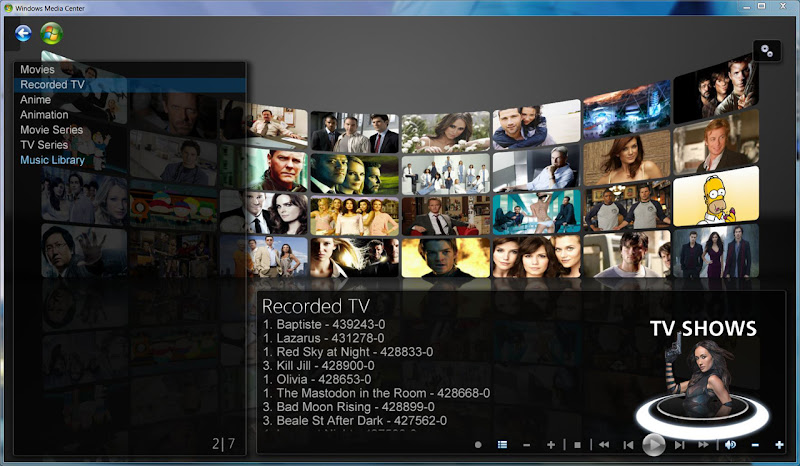
Task: Open the gears settings icon at top right
Action: click(x=767, y=51)
